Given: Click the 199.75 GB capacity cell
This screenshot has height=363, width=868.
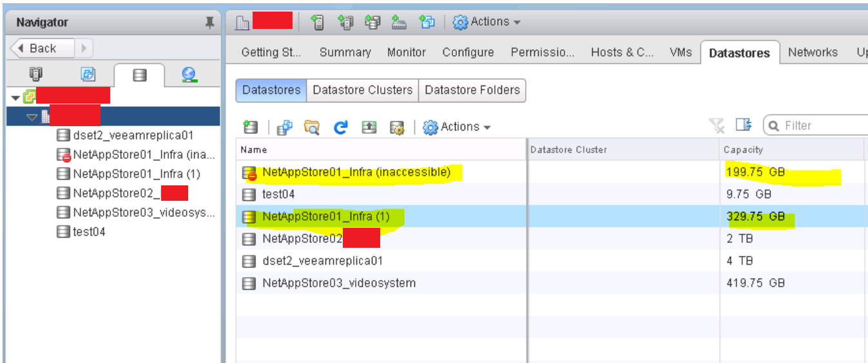Looking at the screenshot, I should [x=792, y=172].
